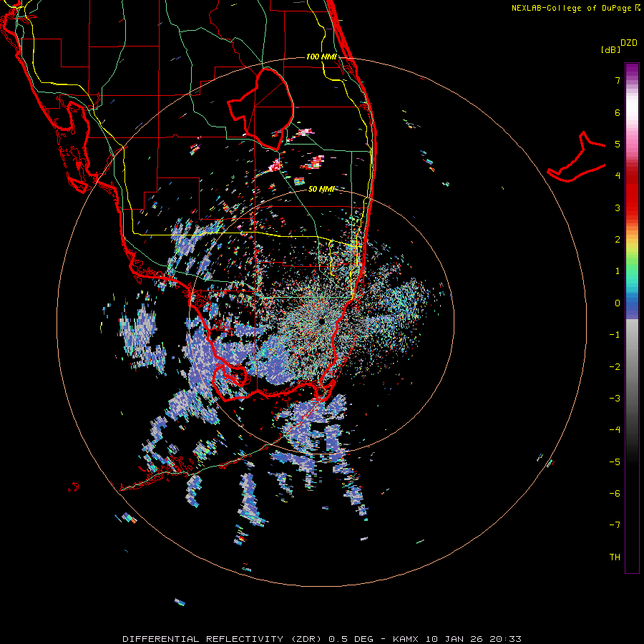Click the 100 NMI range ring label
644x644 pixels.
(x=321, y=57)
